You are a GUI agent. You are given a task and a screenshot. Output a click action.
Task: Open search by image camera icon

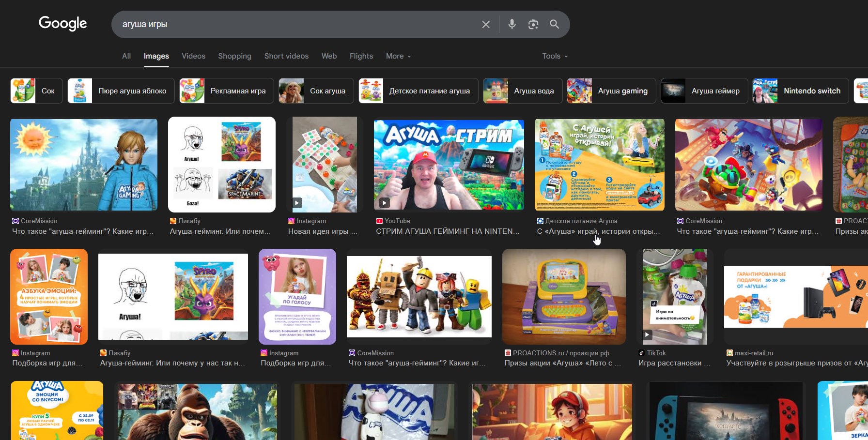coord(533,24)
